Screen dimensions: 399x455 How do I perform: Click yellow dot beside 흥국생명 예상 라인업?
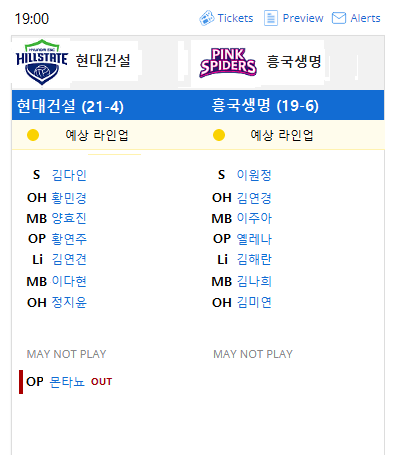coord(219,135)
